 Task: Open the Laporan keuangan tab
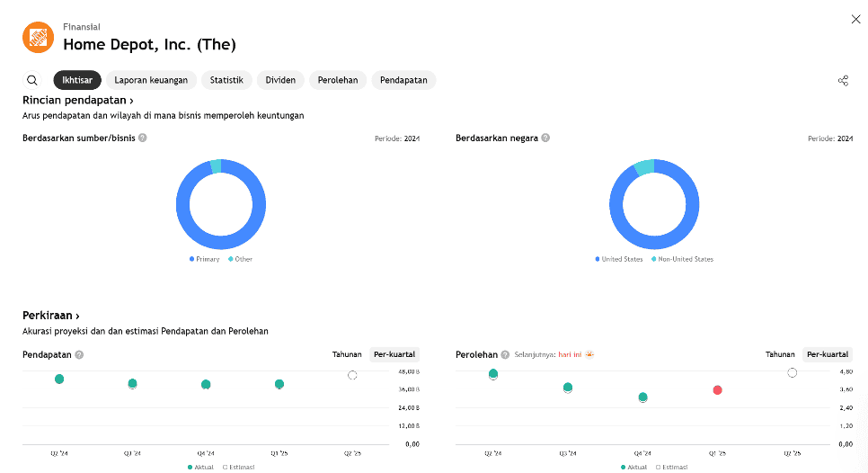tap(151, 80)
